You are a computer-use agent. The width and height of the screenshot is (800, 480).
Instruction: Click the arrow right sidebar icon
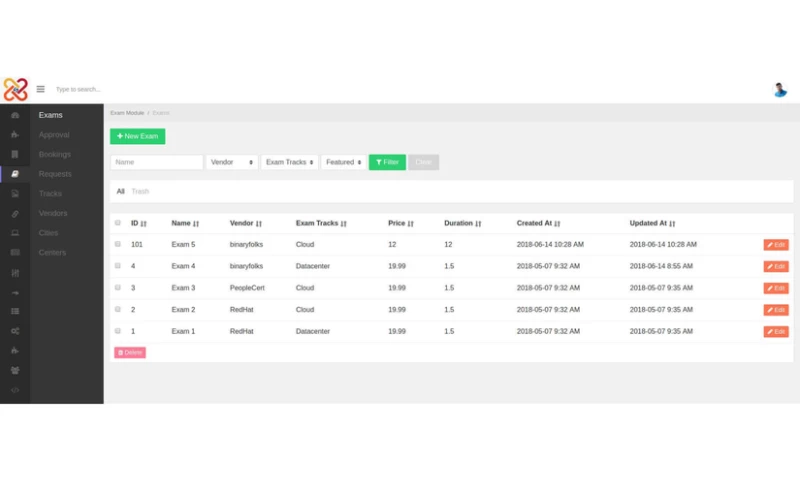pos(15,293)
